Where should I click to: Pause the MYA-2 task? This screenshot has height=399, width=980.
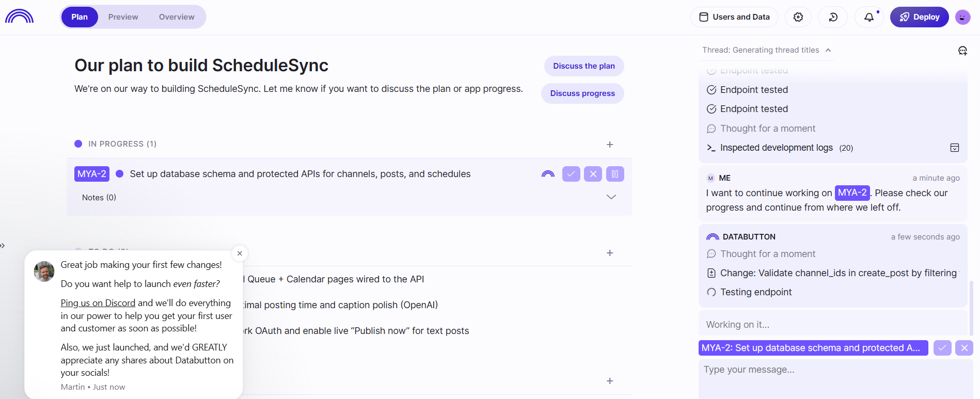[x=615, y=174]
